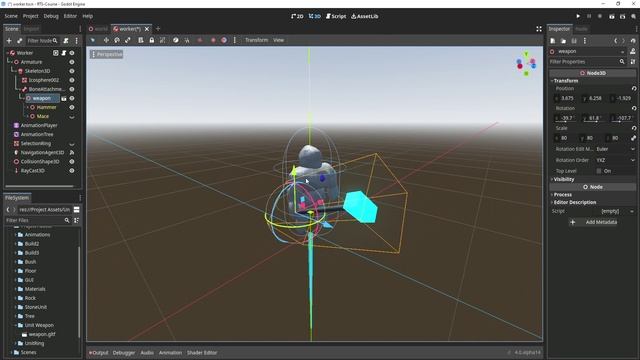Attach a script using the Scene dock icon

(x=66, y=40)
